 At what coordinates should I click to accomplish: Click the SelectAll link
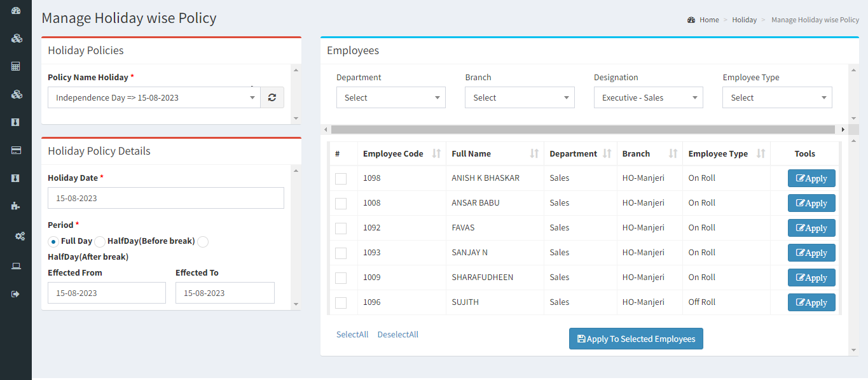coord(352,334)
